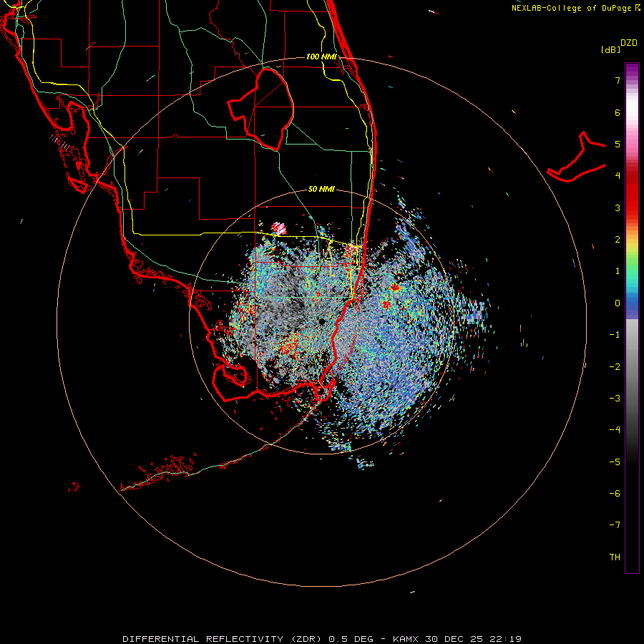The height and width of the screenshot is (644, 644).
Task: Click the TH threshold label
Action: point(615,557)
